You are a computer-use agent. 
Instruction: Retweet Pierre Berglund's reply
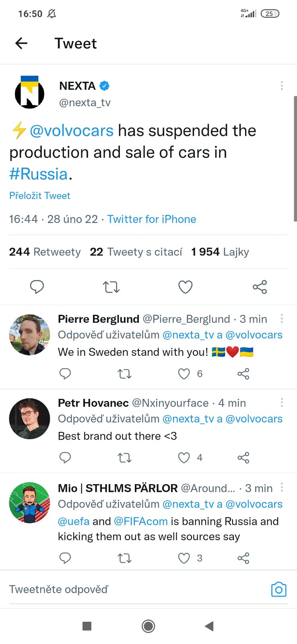click(124, 374)
